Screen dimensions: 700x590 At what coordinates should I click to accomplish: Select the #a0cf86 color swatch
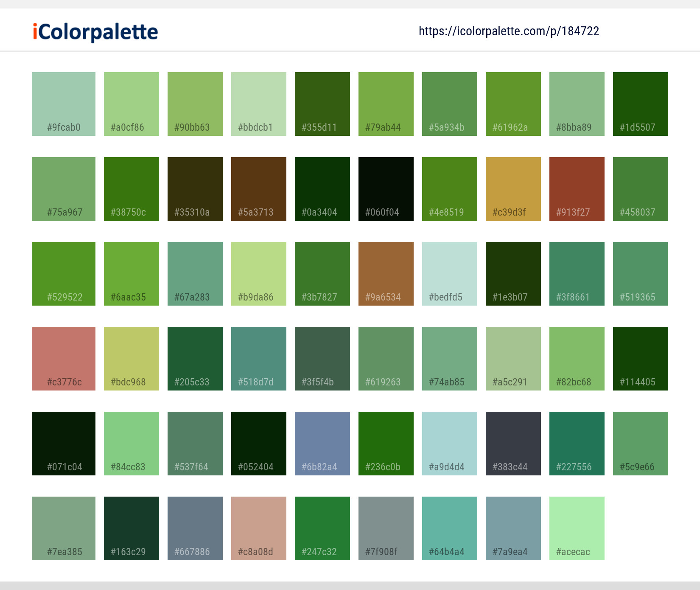tap(132, 104)
